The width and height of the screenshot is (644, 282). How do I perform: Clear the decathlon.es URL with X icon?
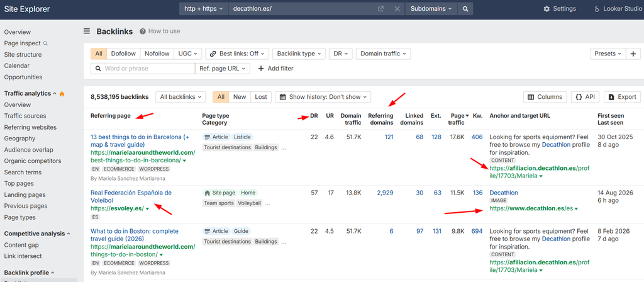pyautogui.click(x=397, y=9)
